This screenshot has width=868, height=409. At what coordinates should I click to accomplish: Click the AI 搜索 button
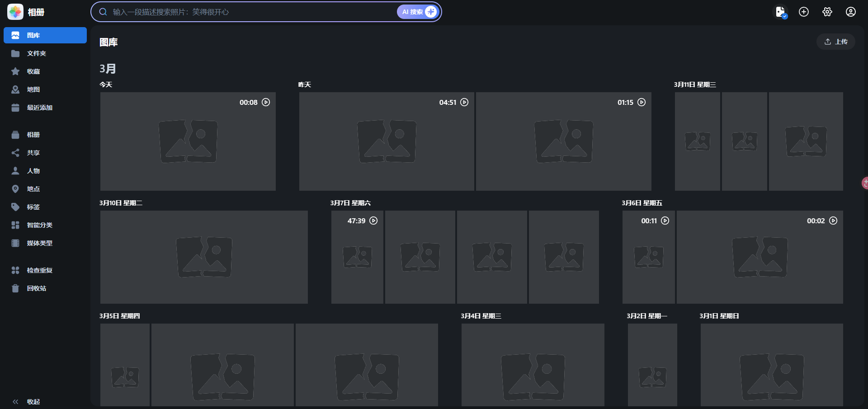(x=418, y=12)
